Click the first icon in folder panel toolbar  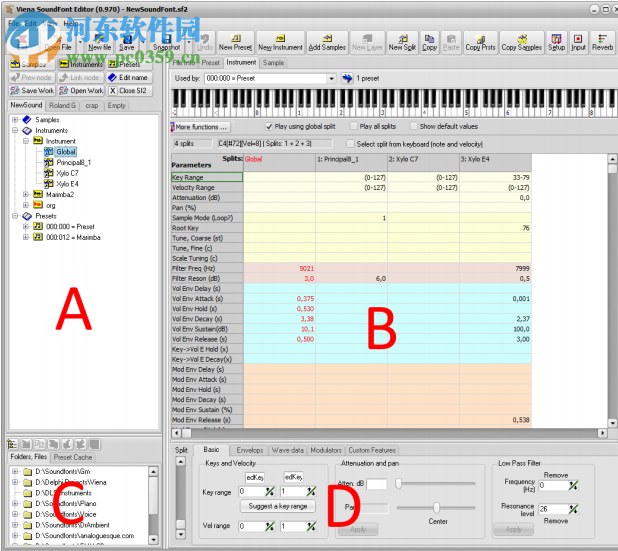tap(12, 444)
